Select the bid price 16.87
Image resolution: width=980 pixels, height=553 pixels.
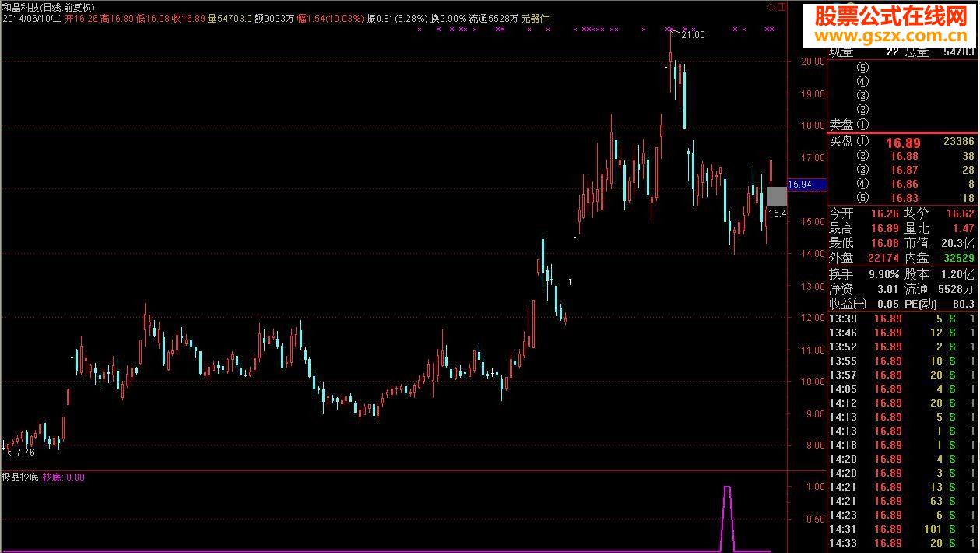click(x=904, y=170)
